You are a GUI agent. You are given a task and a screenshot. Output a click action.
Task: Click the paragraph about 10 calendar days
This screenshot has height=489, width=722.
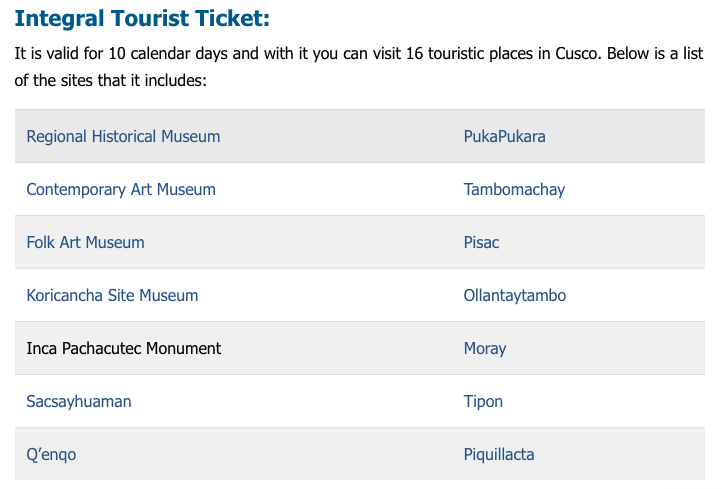(359, 67)
